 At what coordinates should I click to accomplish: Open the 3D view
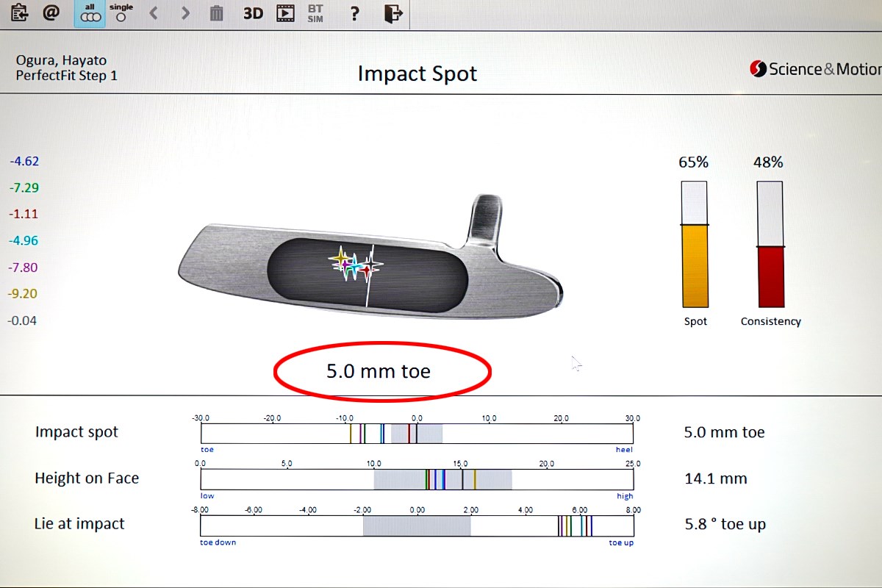[253, 13]
